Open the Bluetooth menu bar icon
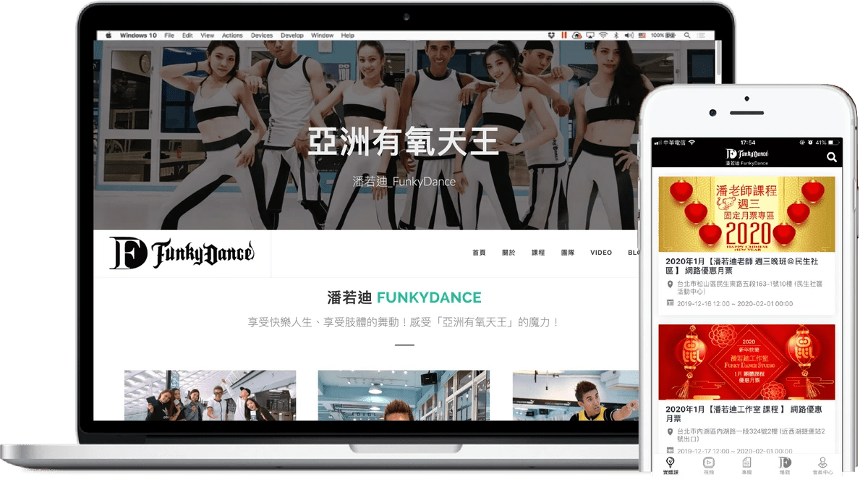This screenshot has width=868, height=477. click(x=616, y=35)
